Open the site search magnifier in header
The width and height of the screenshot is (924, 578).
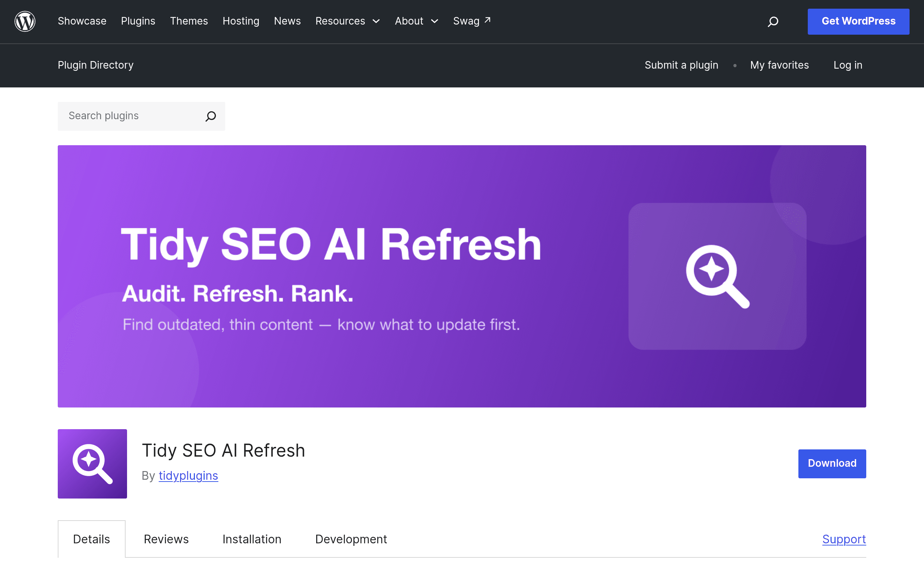pyautogui.click(x=773, y=21)
